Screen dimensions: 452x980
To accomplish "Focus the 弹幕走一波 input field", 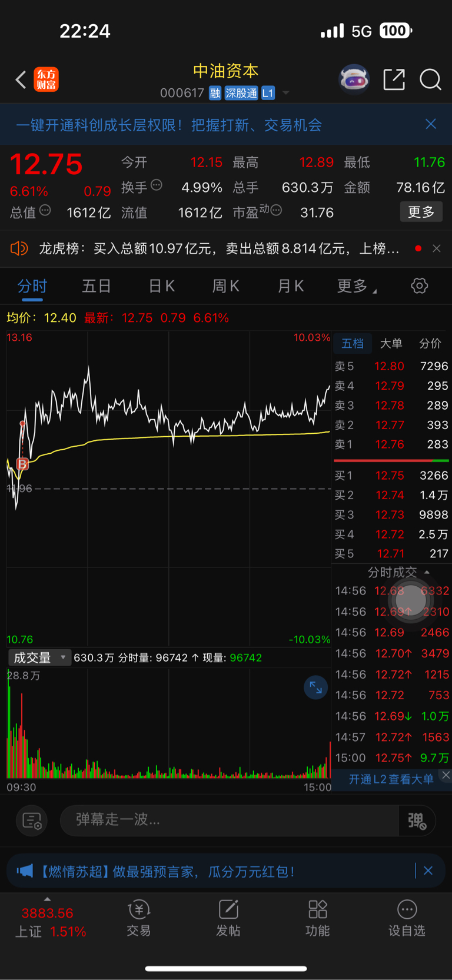I will (230, 820).
